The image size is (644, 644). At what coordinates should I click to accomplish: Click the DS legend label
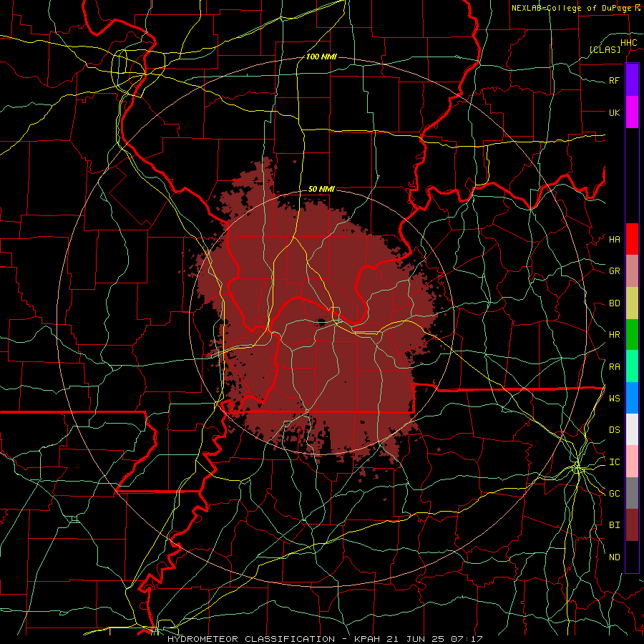tap(614, 430)
